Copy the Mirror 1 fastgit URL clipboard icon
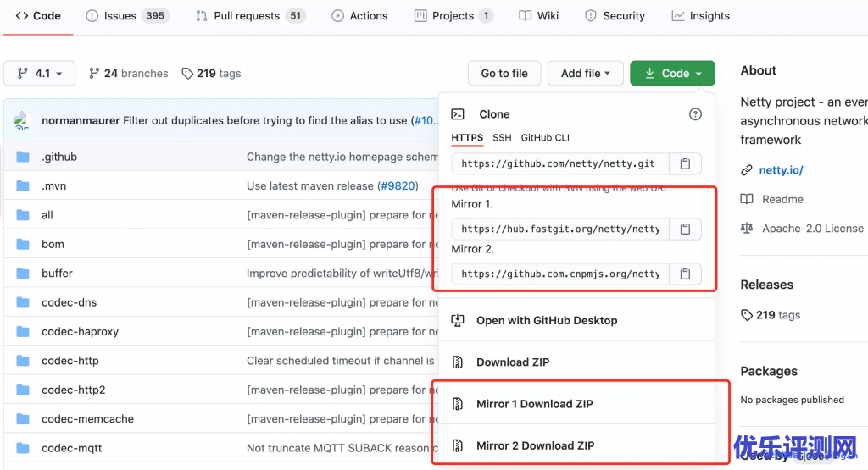Image resolution: width=868 pixels, height=470 pixels. pyautogui.click(x=686, y=229)
